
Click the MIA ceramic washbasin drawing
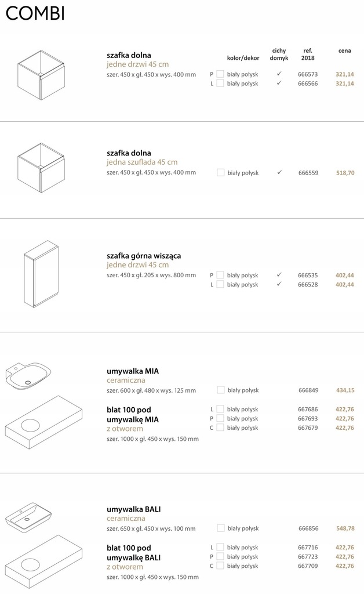pyautogui.click(x=28, y=376)
